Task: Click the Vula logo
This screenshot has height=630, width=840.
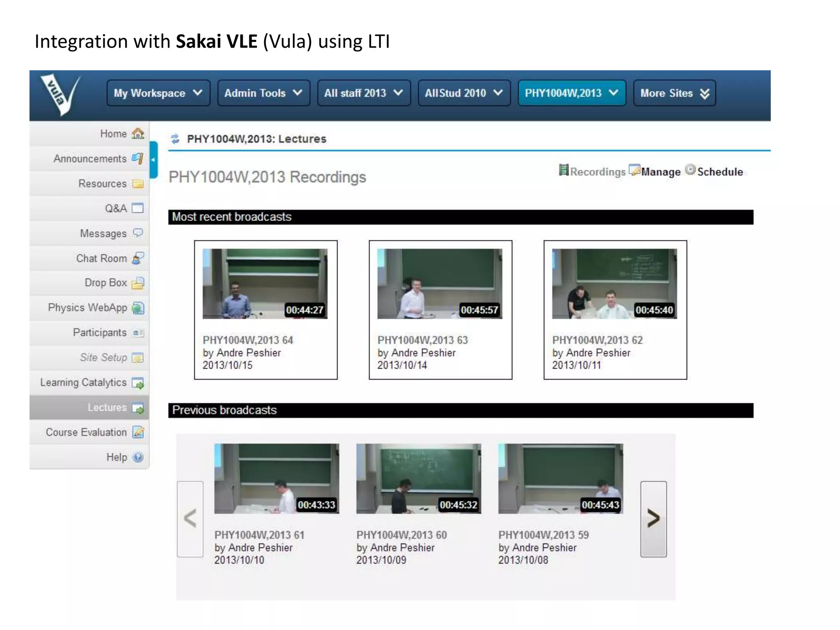Action: [60, 95]
